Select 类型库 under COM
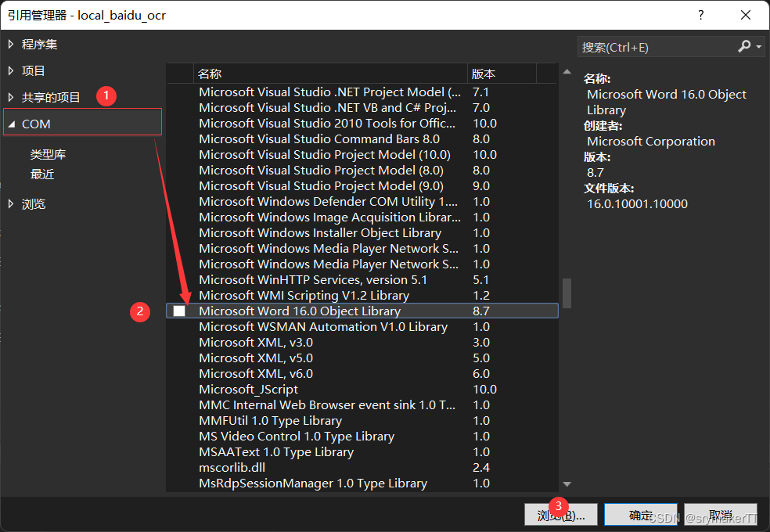This screenshot has height=532, width=770. click(49, 154)
